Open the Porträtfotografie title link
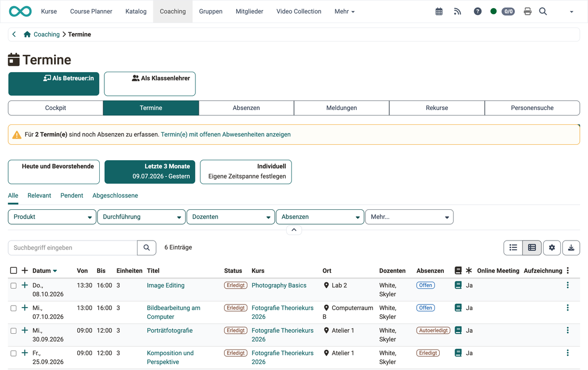 [x=170, y=330]
